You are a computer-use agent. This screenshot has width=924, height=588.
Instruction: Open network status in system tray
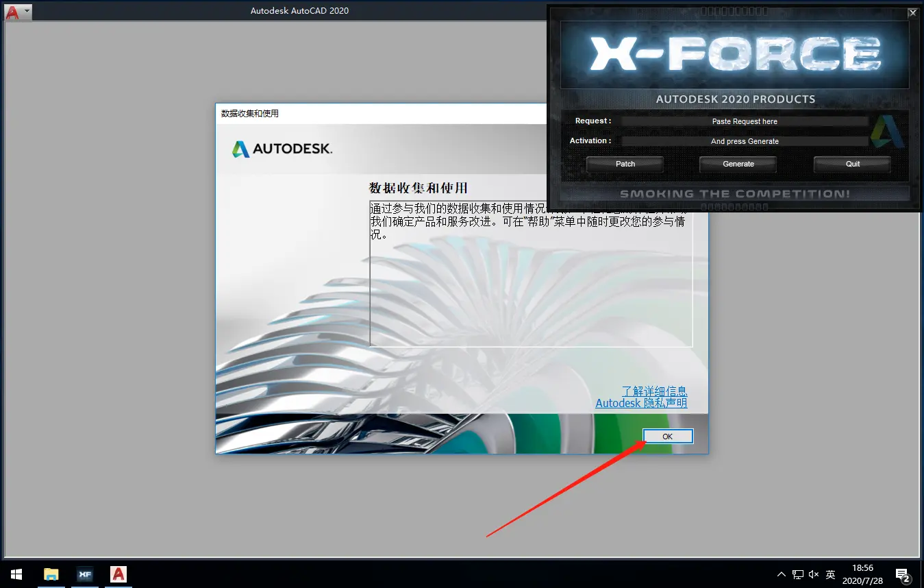[798, 574]
